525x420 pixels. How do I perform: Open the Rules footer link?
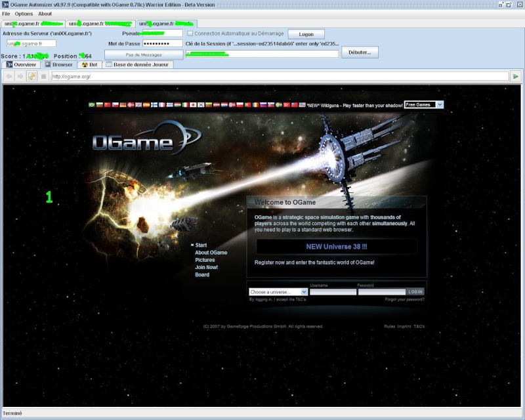389,326
